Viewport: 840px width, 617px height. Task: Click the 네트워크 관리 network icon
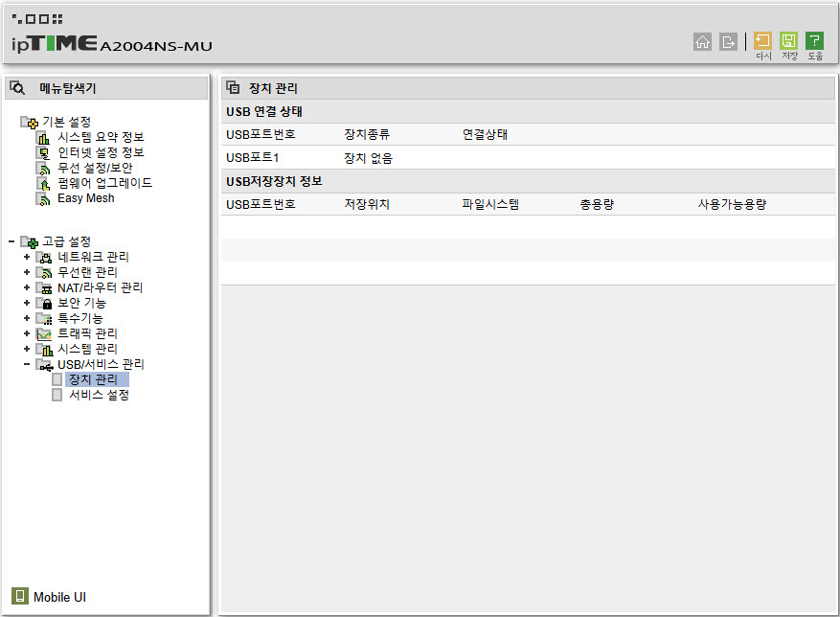44,258
